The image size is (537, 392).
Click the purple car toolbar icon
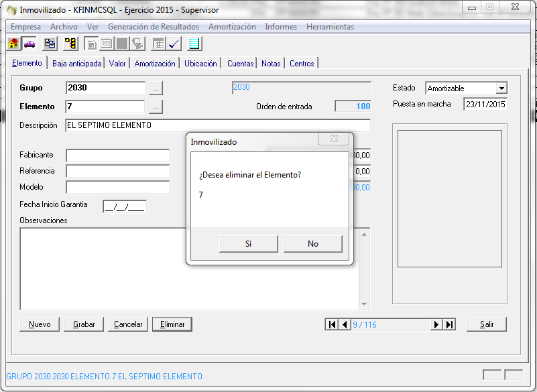[x=29, y=44]
